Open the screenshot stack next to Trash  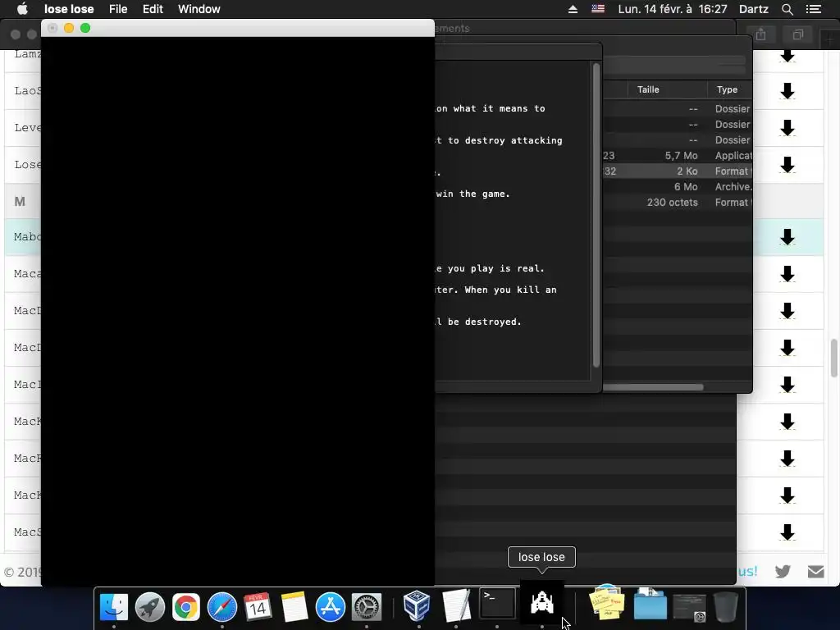coord(689,608)
